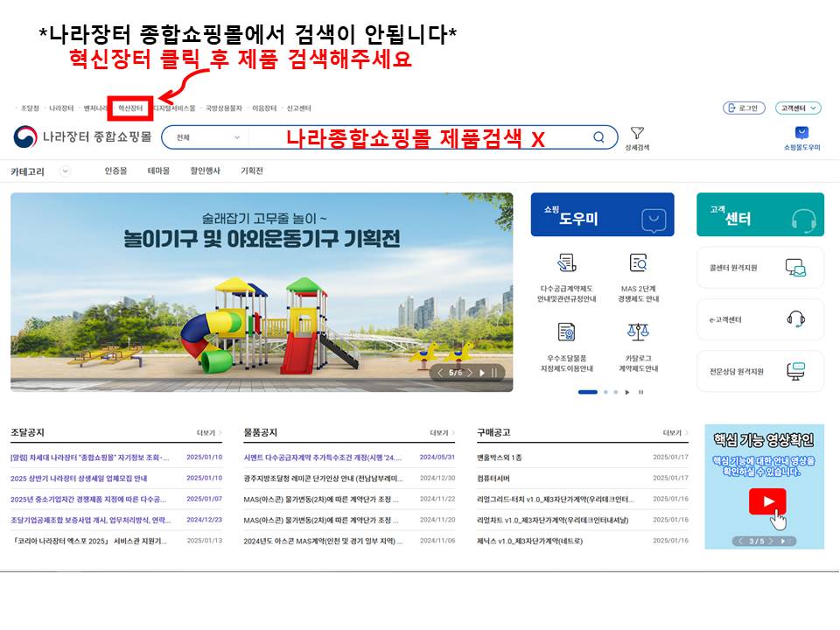Open 디지털서비스몰 top navigation link
The width and height of the screenshot is (840, 630).
(174, 108)
